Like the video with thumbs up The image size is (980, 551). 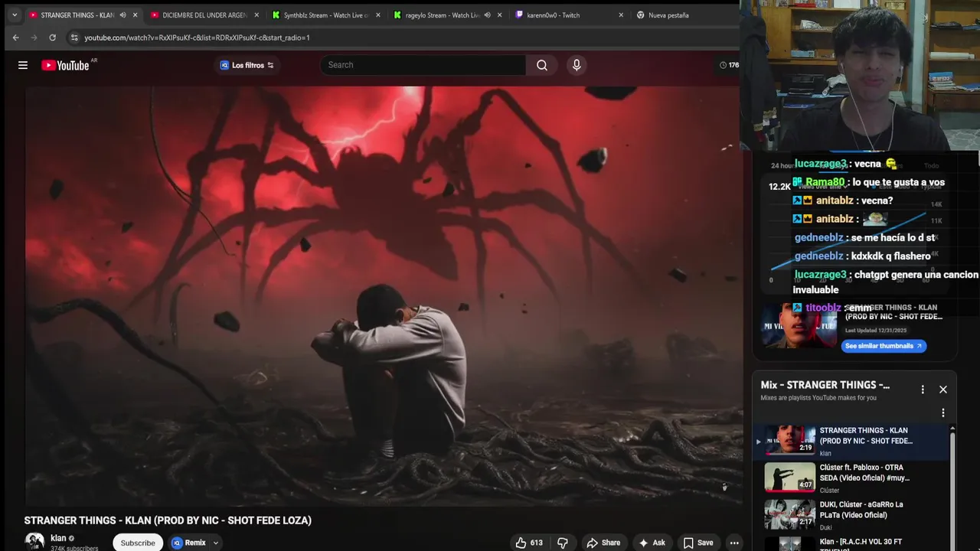pyautogui.click(x=528, y=543)
